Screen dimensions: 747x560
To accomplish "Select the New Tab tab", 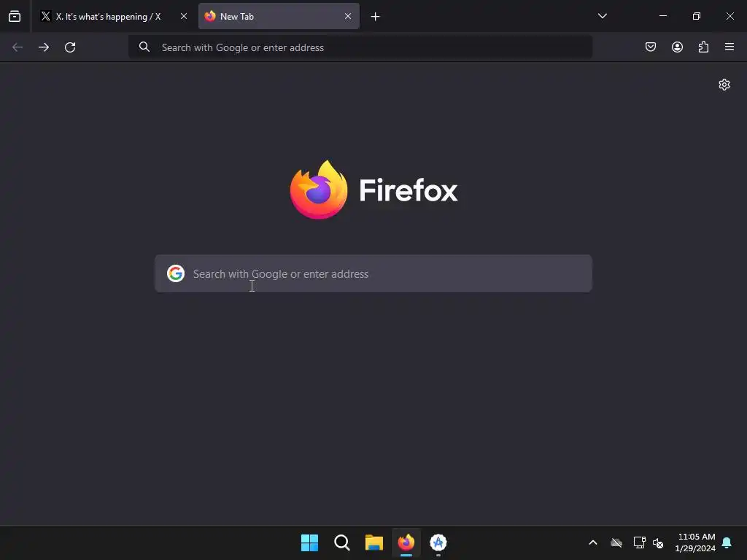I will pyautogui.click(x=279, y=16).
